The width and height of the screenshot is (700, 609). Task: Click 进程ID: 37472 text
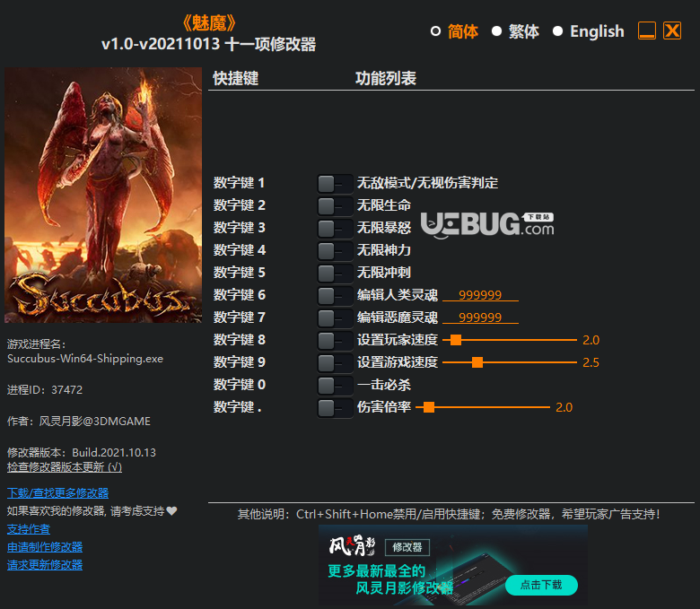pos(45,390)
